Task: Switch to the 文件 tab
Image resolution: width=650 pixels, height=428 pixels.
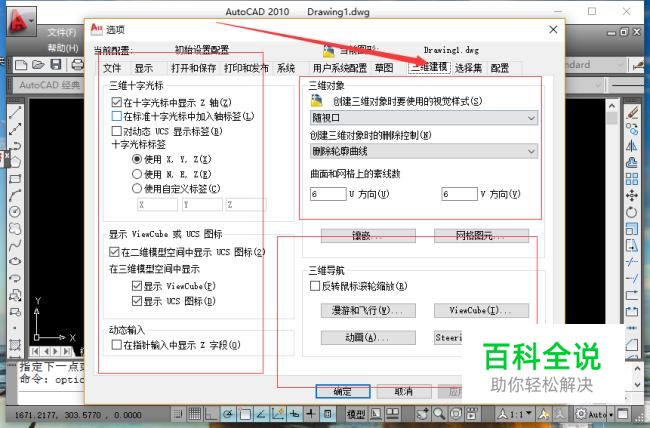Action: (x=112, y=68)
